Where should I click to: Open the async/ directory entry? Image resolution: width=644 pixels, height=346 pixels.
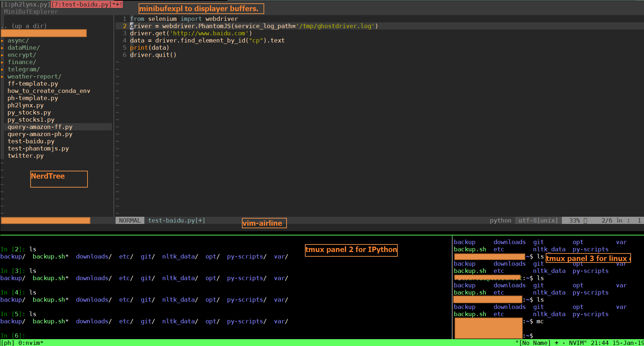point(18,41)
